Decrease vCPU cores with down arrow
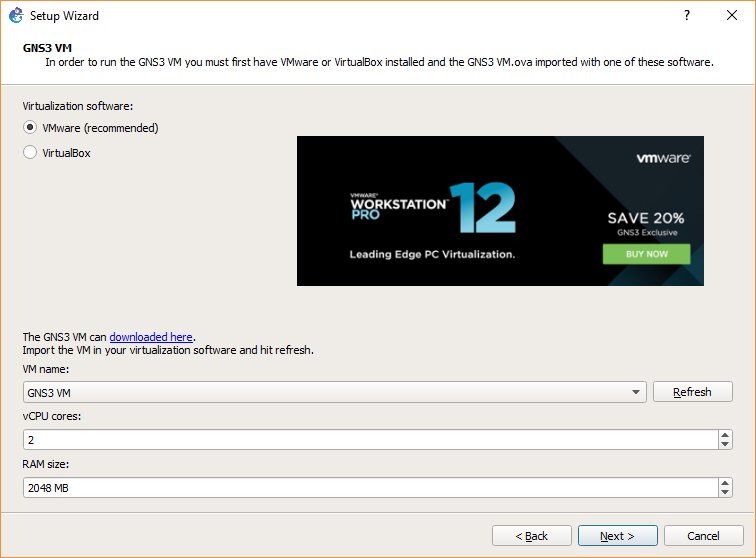The height and width of the screenshot is (558, 756). coord(725,444)
